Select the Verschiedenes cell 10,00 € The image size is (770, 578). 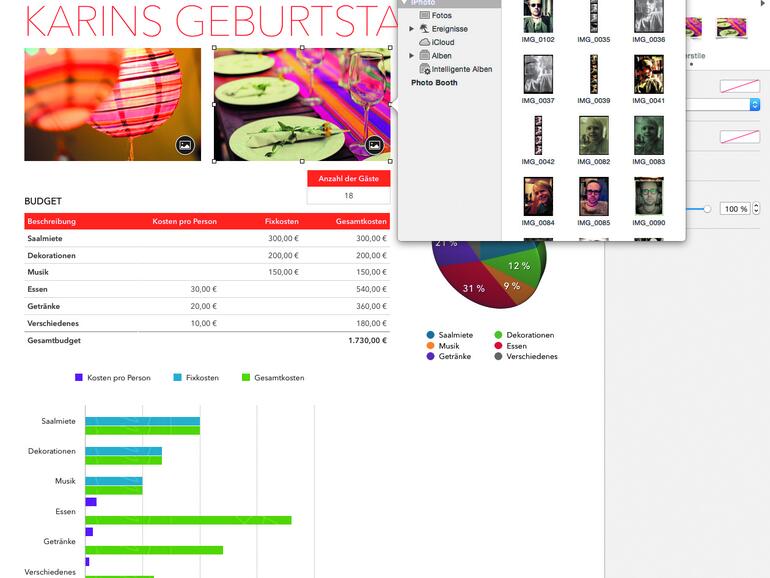tap(203, 323)
